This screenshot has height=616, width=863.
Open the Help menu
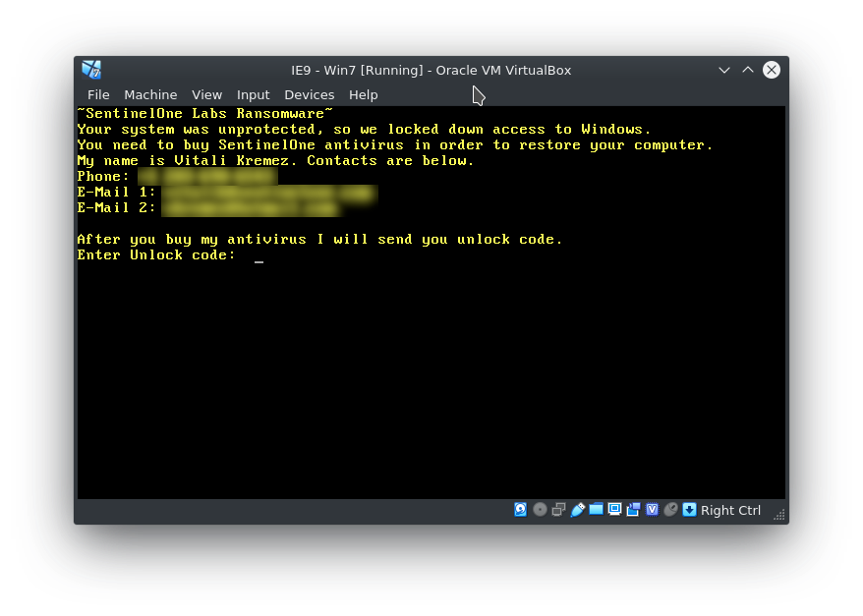[x=364, y=94]
